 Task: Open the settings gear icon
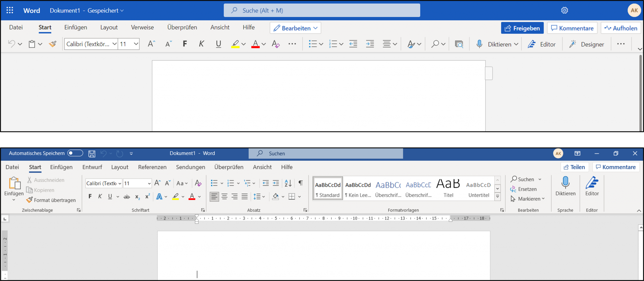tap(564, 10)
